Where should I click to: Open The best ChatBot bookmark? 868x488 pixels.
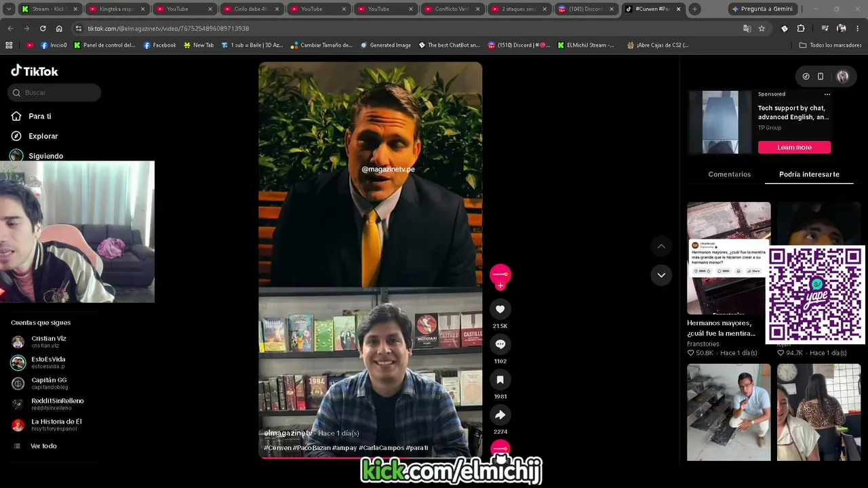point(450,45)
